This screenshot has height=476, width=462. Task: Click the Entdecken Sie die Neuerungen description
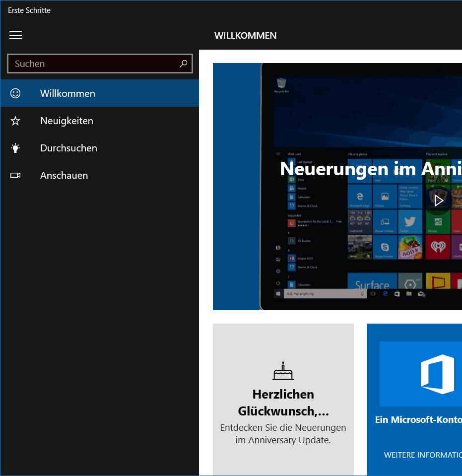[x=283, y=434]
